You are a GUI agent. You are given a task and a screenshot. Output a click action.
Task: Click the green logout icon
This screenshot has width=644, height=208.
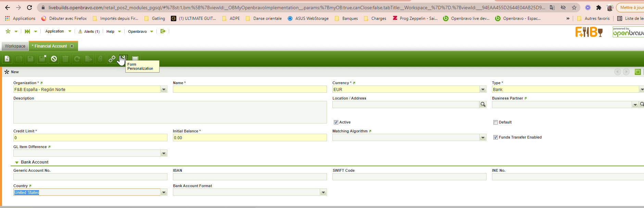pyautogui.click(x=163, y=31)
